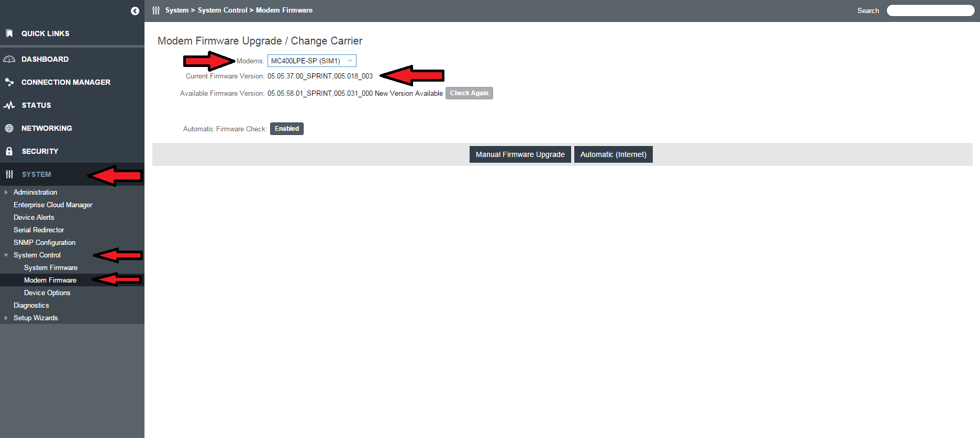
Task: Click the Connection Manager nodes icon
Action: point(9,82)
